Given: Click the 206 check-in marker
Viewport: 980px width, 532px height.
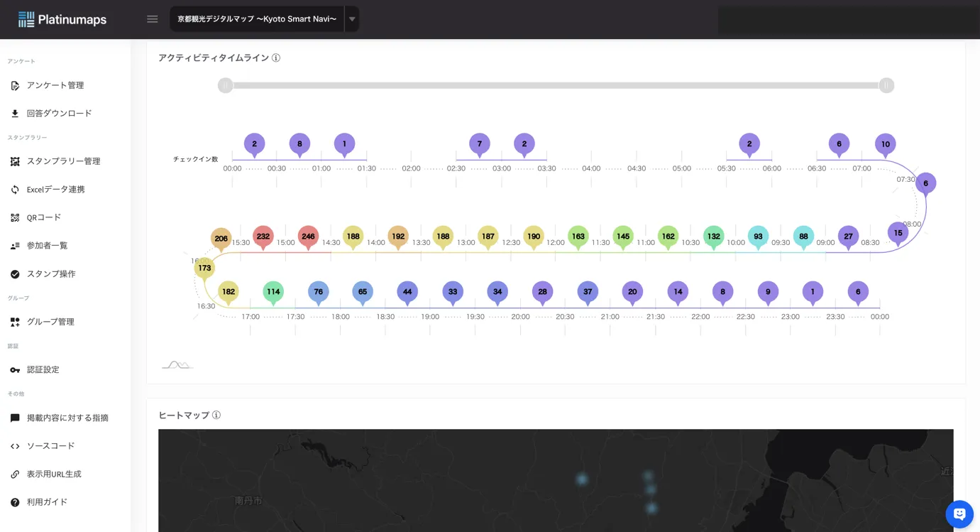Looking at the screenshot, I should pos(221,239).
